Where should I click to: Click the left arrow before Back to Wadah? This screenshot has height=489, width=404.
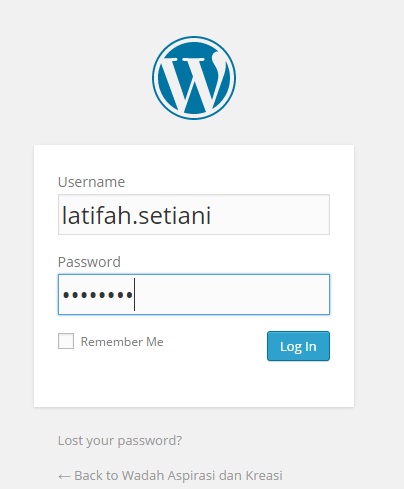click(x=64, y=476)
